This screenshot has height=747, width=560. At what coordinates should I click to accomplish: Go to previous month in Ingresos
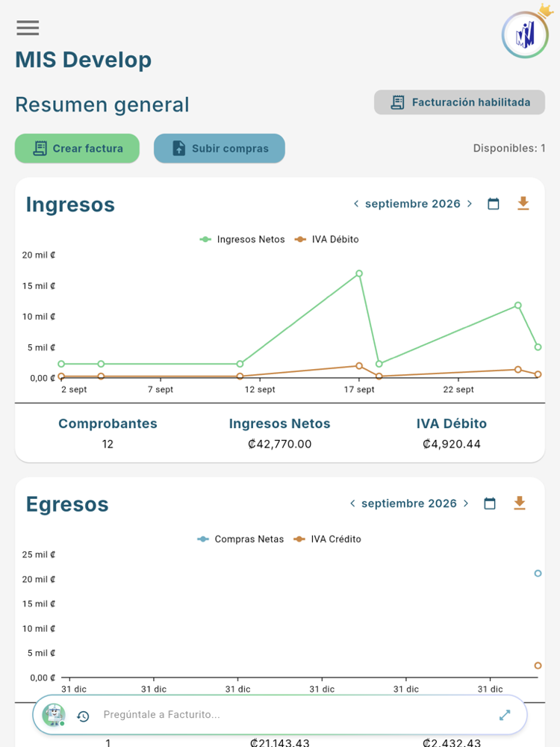[x=355, y=204]
